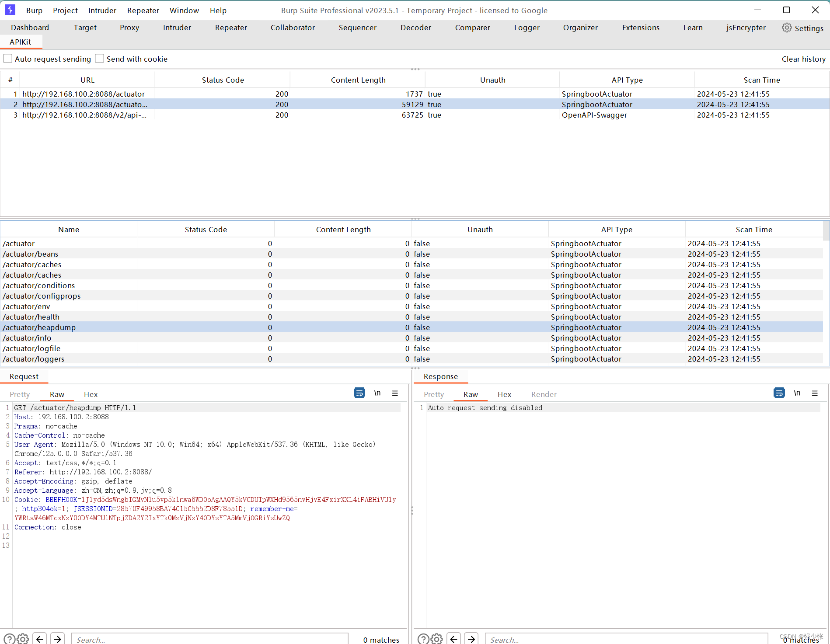Select row 1 http://192.168.100.2:8088/actuator
Screen dimensions: 830x644
(415, 94)
